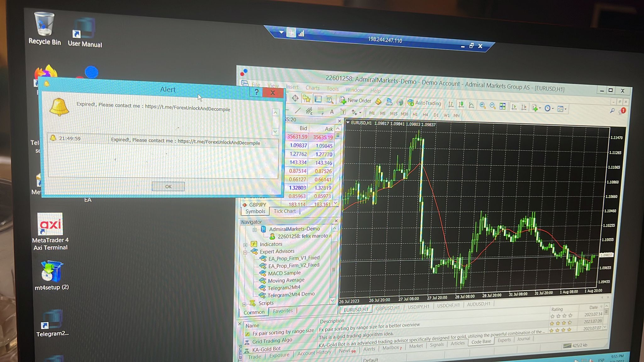
Task: Zoom out on the chart with the magnifier minus icon
Action: tap(492, 106)
